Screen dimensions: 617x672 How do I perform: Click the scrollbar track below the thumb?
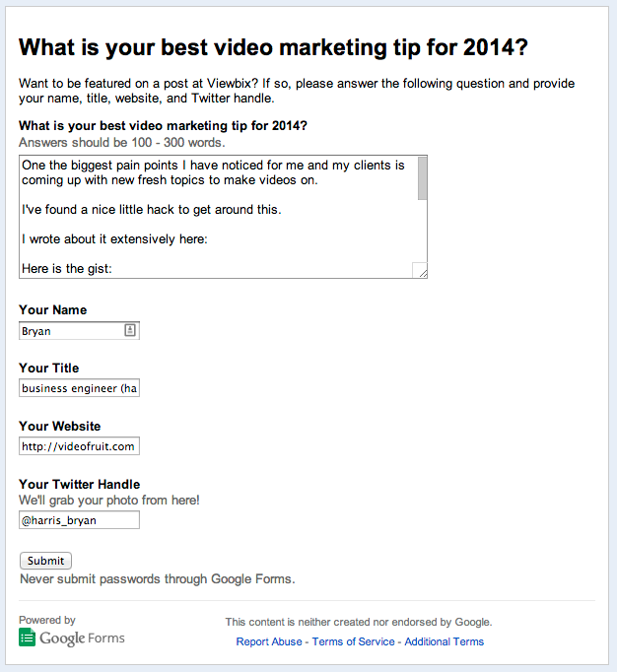[x=422, y=231]
